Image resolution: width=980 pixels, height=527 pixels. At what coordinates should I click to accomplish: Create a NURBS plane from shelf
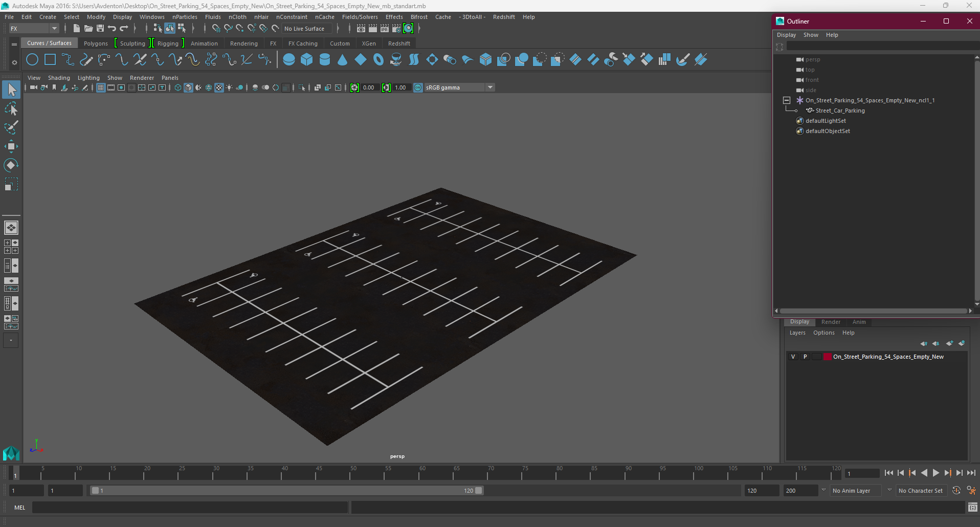361,59
